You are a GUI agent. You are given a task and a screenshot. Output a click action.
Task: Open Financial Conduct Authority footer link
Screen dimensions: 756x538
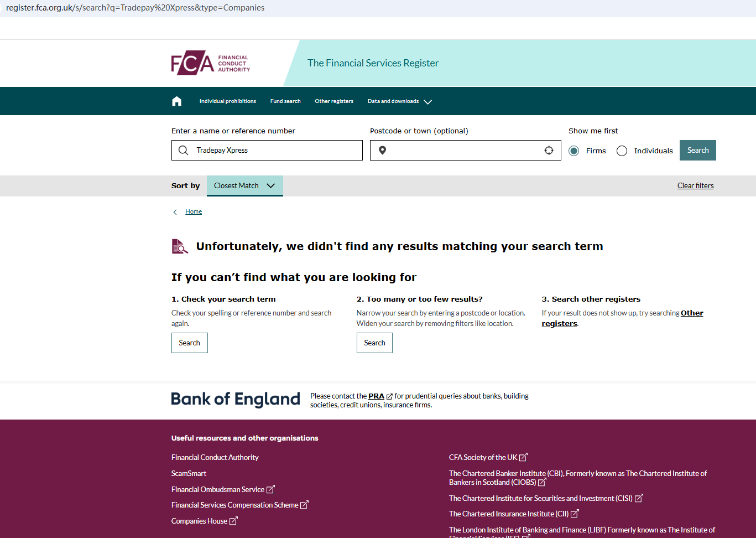(x=215, y=458)
